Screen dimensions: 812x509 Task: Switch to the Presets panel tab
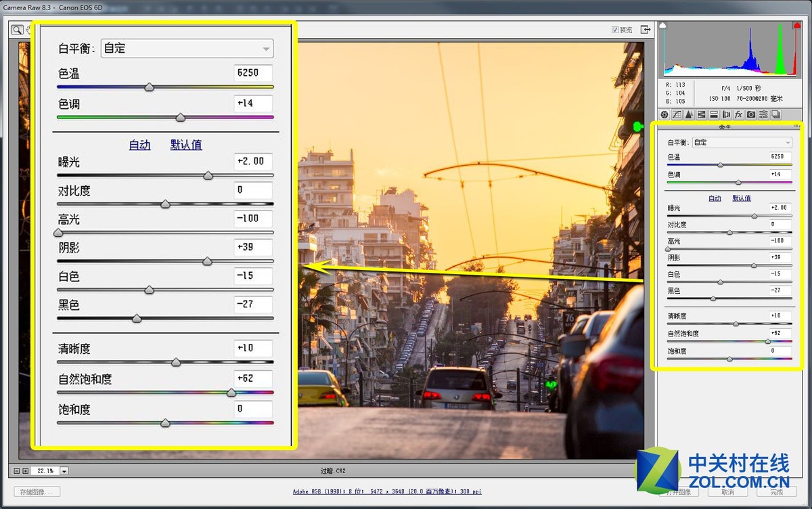[763, 115]
